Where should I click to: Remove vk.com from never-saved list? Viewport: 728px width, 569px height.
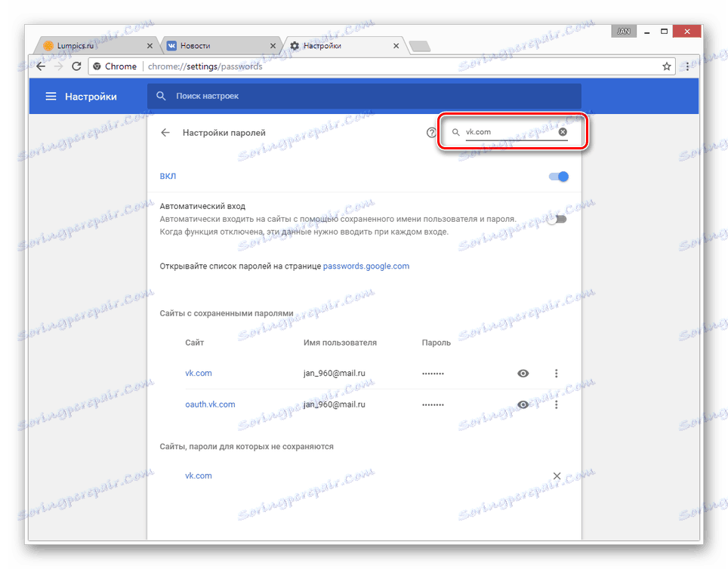[x=557, y=475]
